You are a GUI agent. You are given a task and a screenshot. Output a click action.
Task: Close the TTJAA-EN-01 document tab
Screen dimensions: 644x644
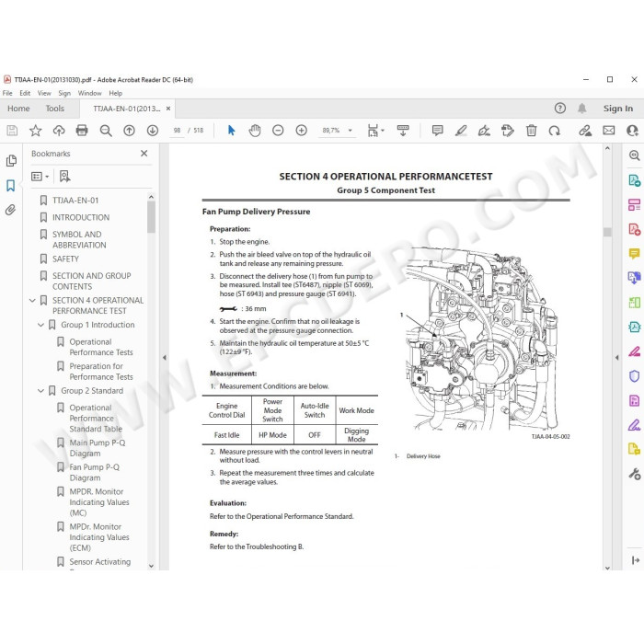168,109
